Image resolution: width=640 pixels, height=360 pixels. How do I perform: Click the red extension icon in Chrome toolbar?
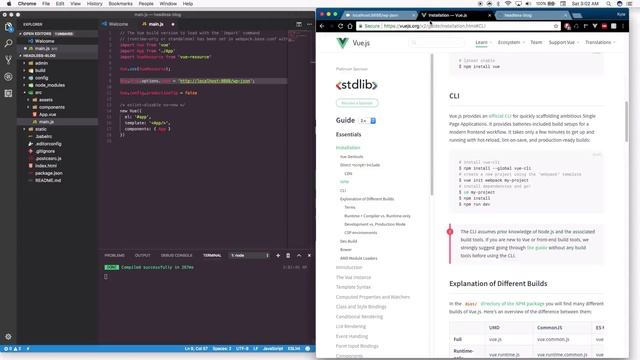tap(604, 26)
